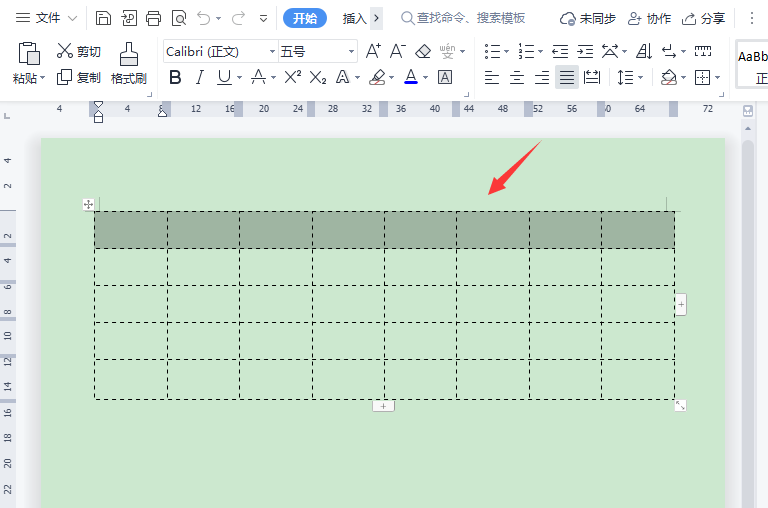Screen dimensions: 768x508
Task: Click the 协作 collaborate button
Action: (x=649, y=18)
